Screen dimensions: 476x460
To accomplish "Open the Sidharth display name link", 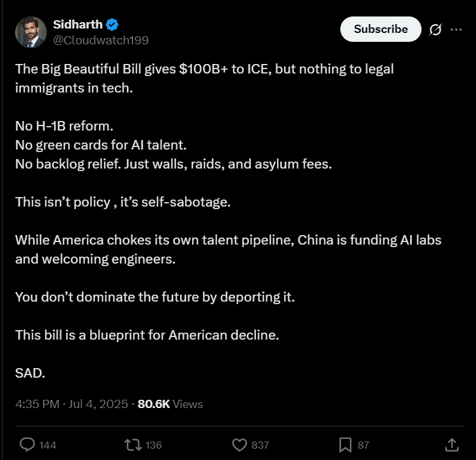I will [x=78, y=25].
